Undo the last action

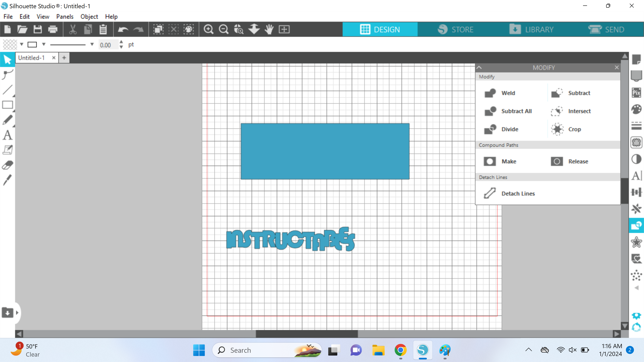(123, 29)
